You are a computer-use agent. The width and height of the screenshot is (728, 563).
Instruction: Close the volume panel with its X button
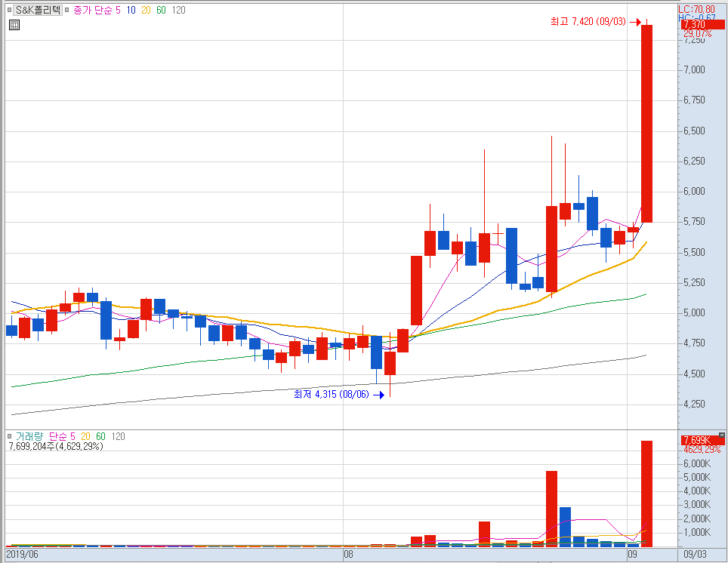[721, 435]
